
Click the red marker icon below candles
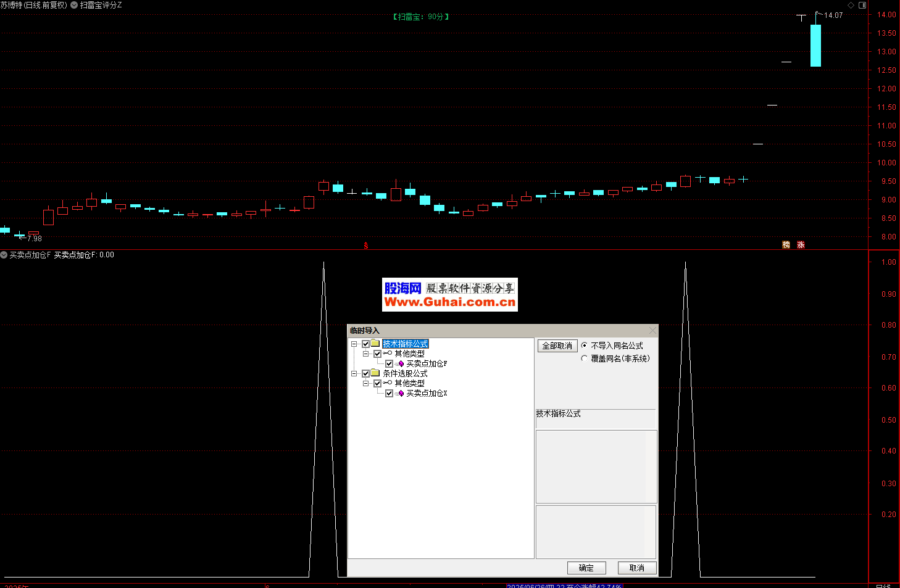point(365,246)
